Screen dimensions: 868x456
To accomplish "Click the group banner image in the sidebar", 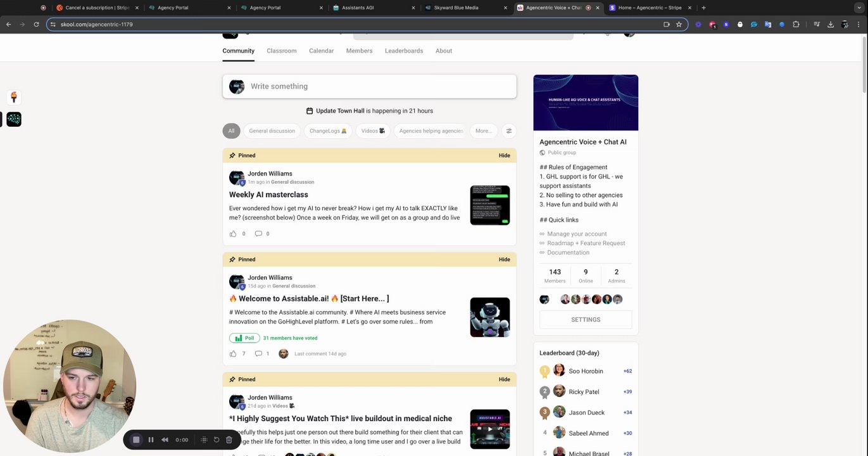I will click(x=586, y=103).
